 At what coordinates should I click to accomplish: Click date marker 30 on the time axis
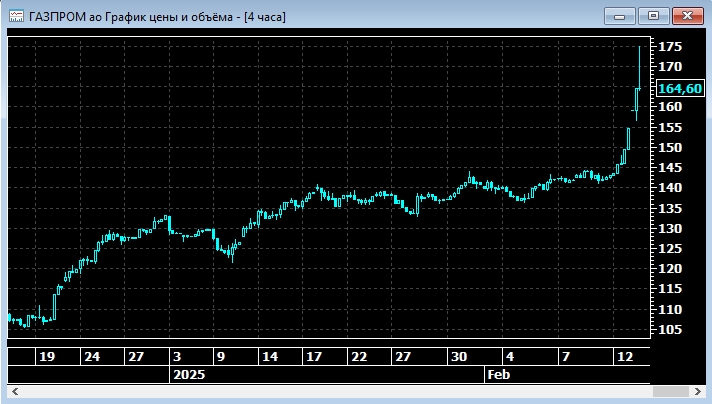click(458, 356)
